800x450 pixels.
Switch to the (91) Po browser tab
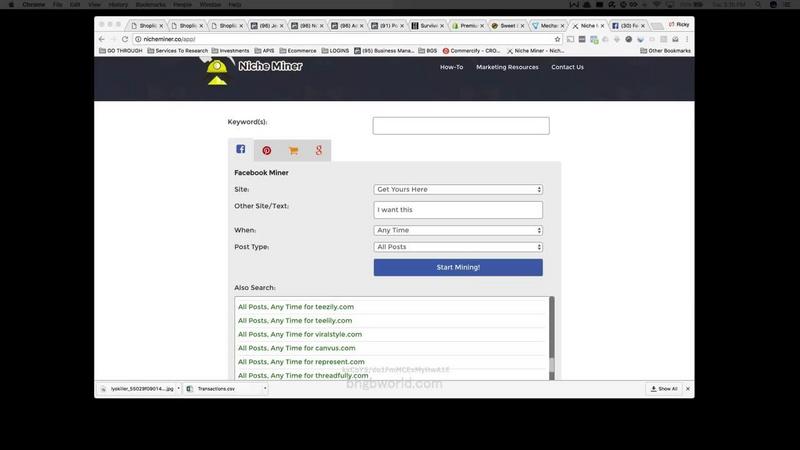point(386,26)
